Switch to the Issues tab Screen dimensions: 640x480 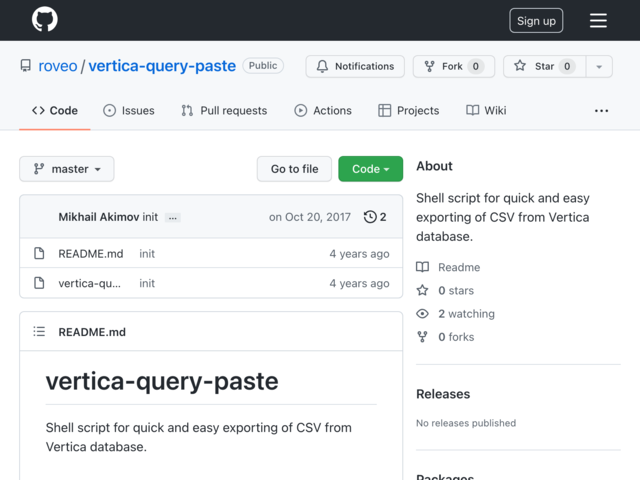[129, 111]
